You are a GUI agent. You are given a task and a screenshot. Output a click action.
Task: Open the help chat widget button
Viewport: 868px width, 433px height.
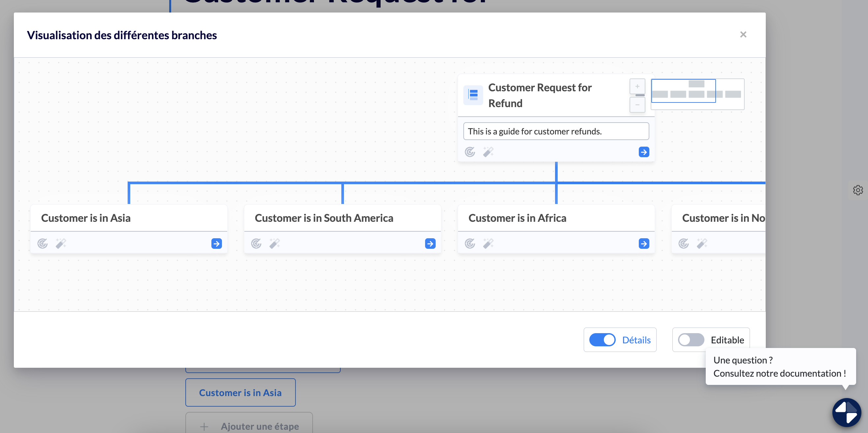(846, 412)
